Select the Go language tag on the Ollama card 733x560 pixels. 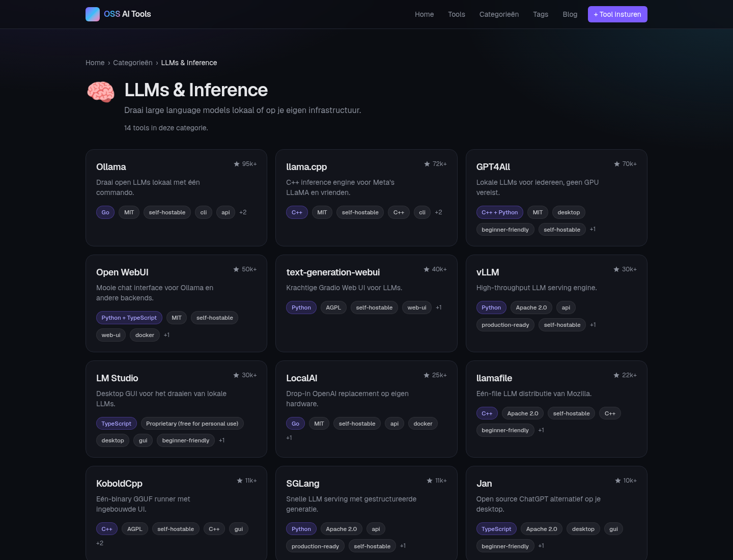(105, 212)
